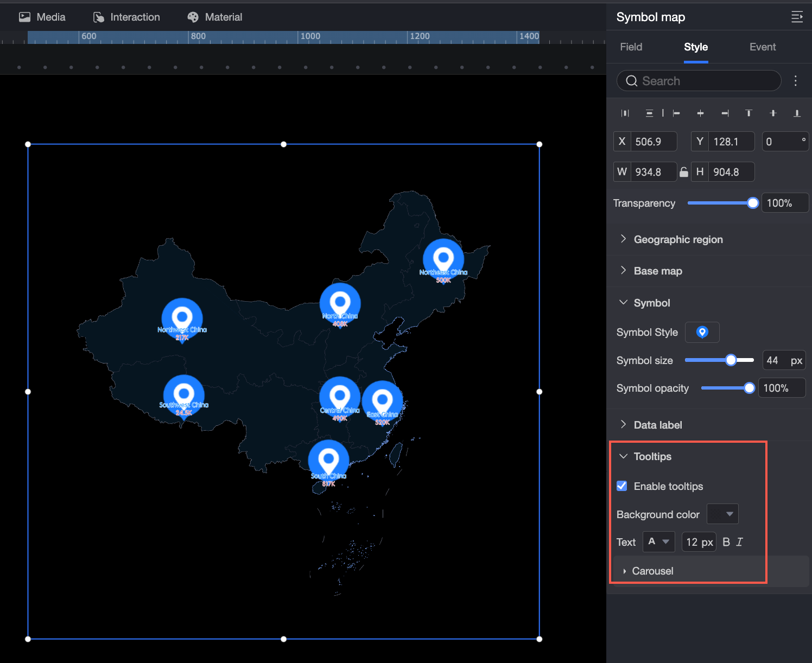Toggle the aspect ratio lock icon

(684, 172)
